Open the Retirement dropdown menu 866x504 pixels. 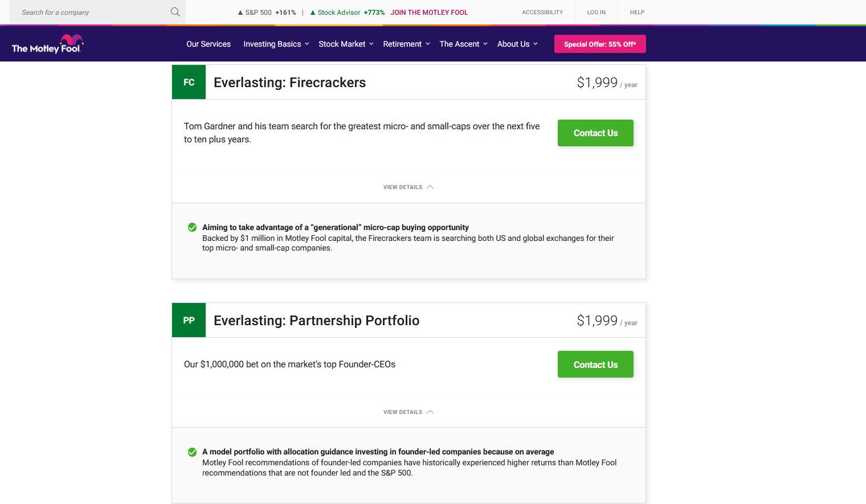406,44
